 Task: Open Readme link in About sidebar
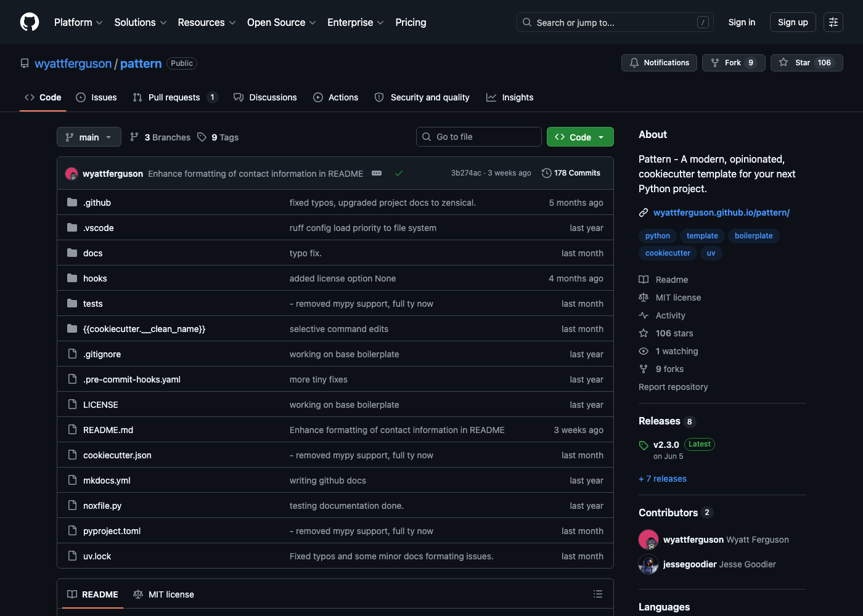click(664, 280)
